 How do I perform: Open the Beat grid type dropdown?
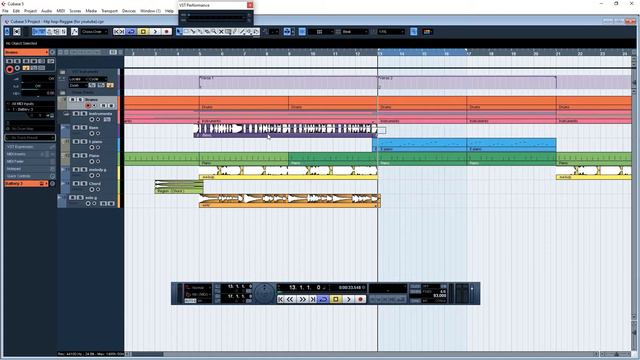click(354, 32)
